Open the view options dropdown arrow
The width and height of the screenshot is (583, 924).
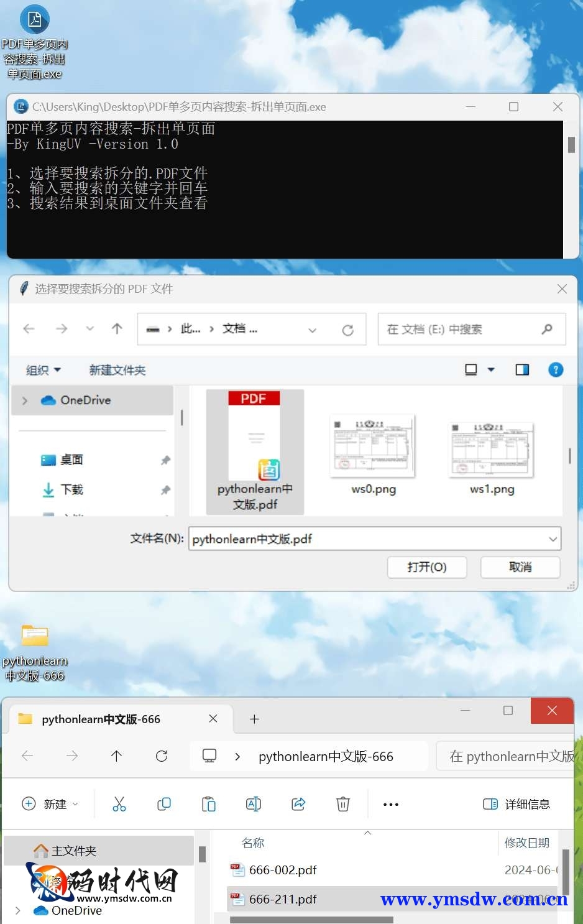491,370
